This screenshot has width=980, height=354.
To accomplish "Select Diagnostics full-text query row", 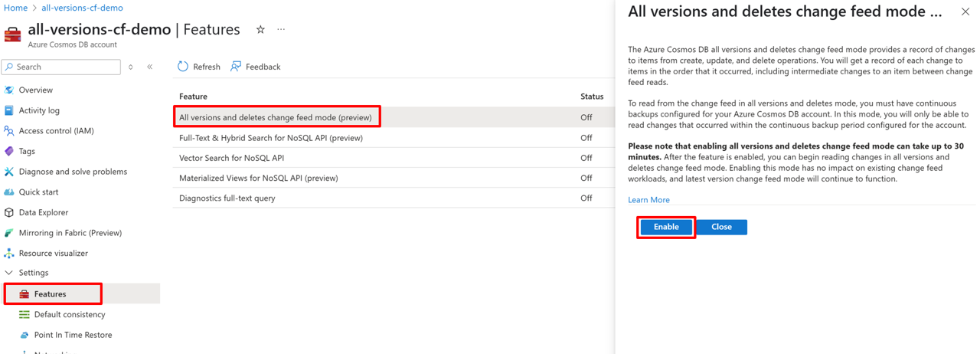I will (394, 198).
